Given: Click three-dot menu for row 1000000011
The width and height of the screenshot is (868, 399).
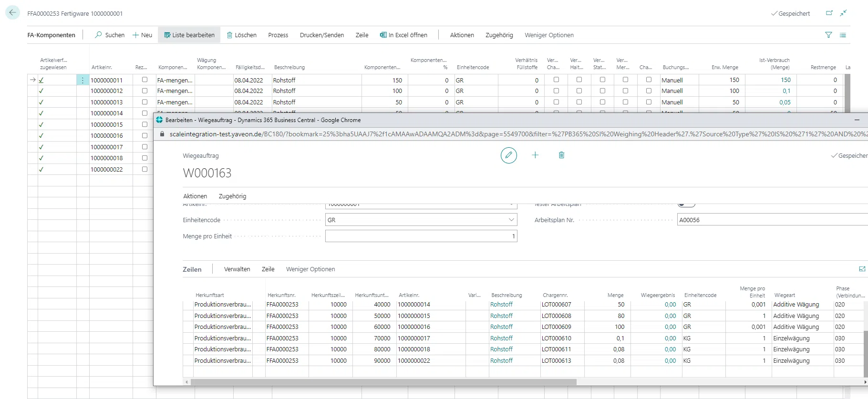Looking at the screenshot, I should [83, 80].
